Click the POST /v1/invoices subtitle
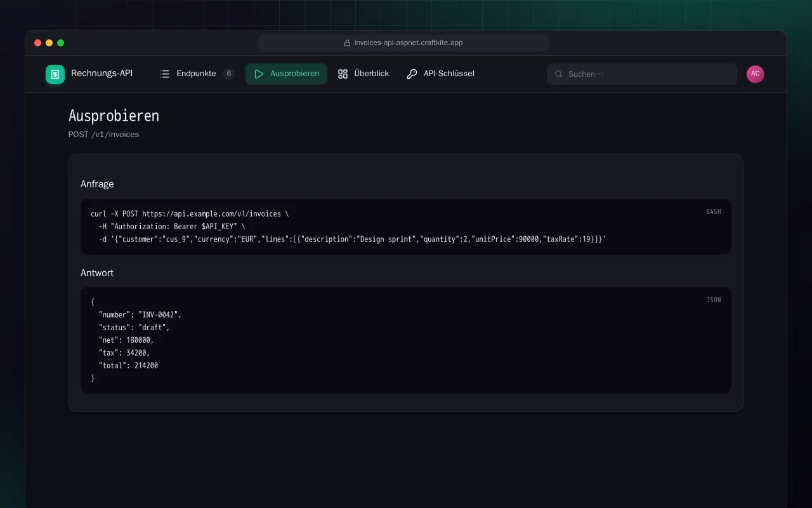The width and height of the screenshot is (812, 508). pyautogui.click(x=103, y=135)
